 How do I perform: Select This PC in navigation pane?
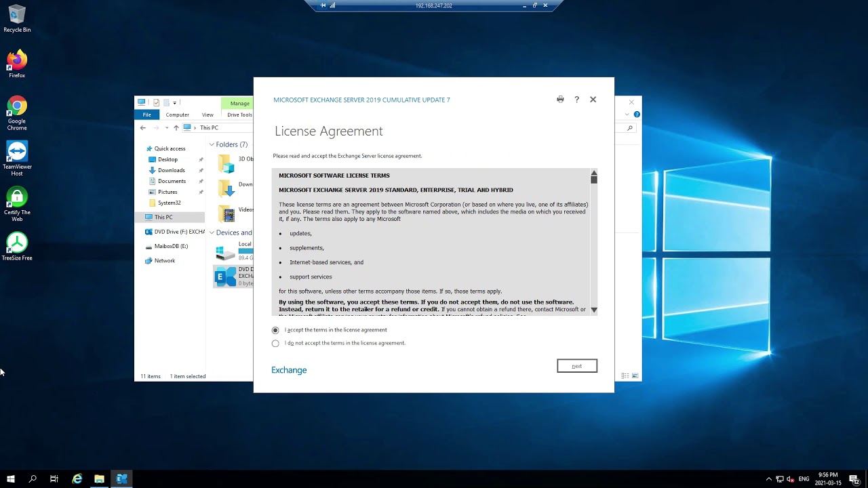pos(170,217)
